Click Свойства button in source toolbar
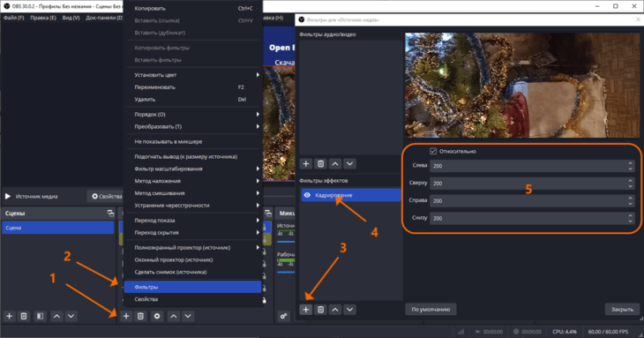The width and height of the screenshot is (644, 338). tap(105, 196)
